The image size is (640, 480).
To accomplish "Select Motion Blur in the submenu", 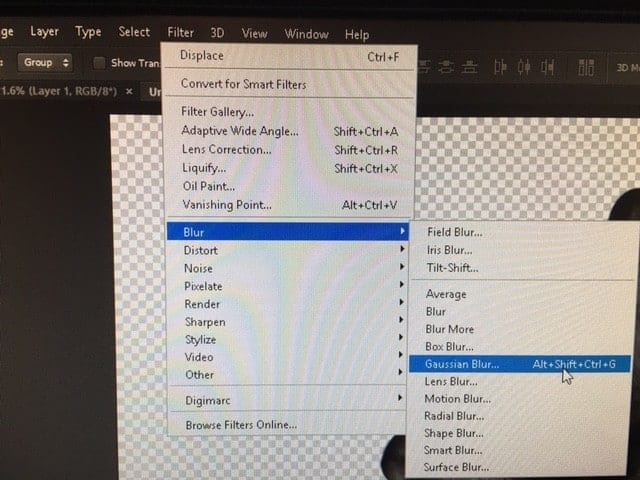I will point(456,399).
